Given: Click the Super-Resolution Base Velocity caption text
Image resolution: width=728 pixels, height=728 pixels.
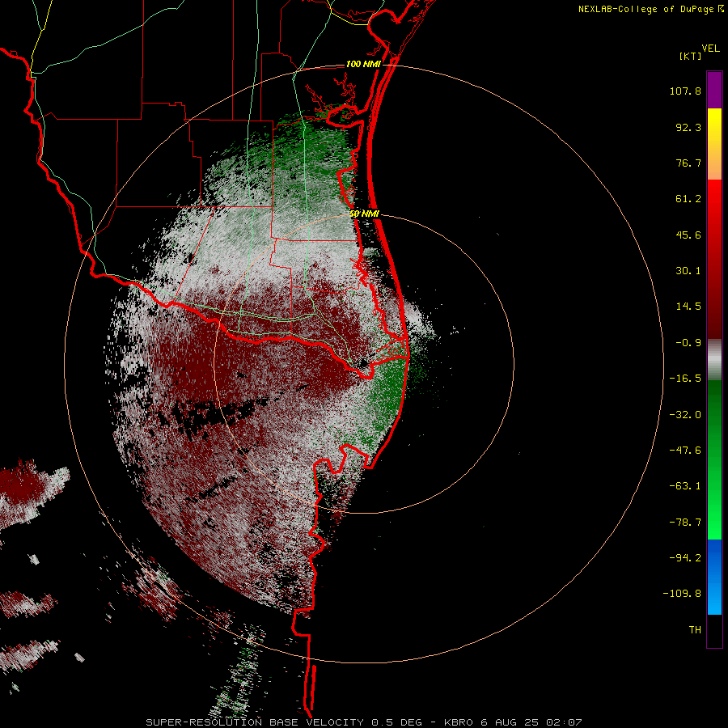Looking at the screenshot, I should [x=363, y=722].
